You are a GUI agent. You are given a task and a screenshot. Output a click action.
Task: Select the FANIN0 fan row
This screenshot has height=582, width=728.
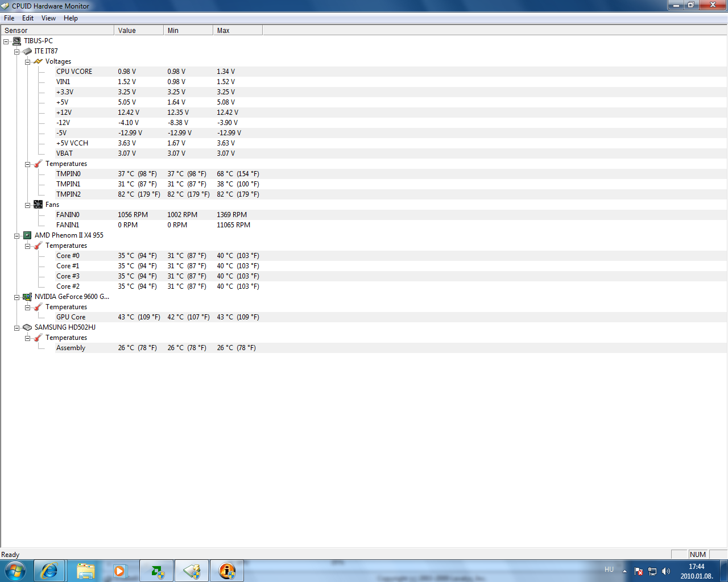click(x=391, y=215)
